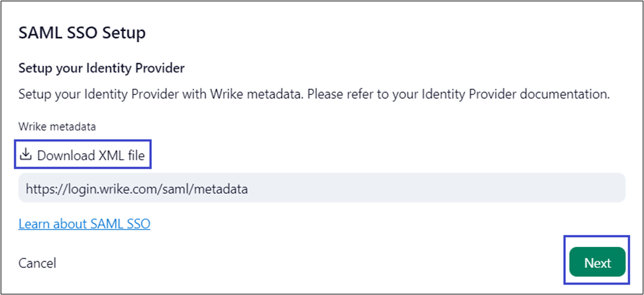Image resolution: width=644 pixels, height=295 pixels.
Task: Click the tray-with-arrow icon beside Download XML
Action: pyautogui.click(x=26, y=155)
